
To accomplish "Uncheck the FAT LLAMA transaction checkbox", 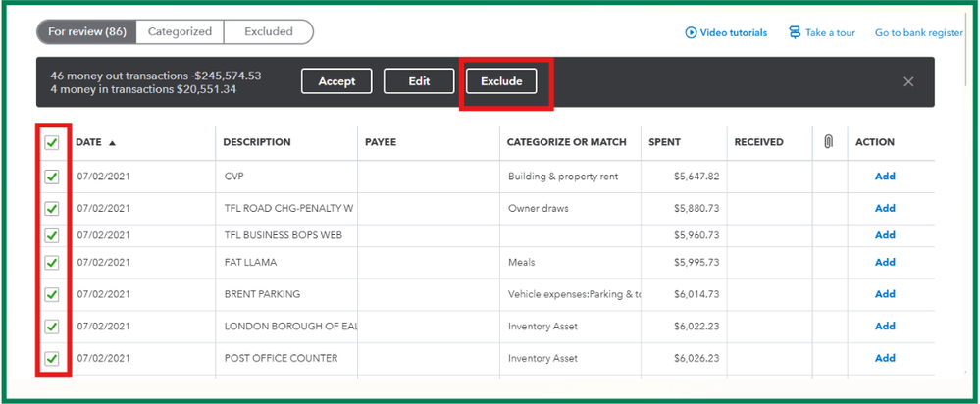I will click(52, 262).
